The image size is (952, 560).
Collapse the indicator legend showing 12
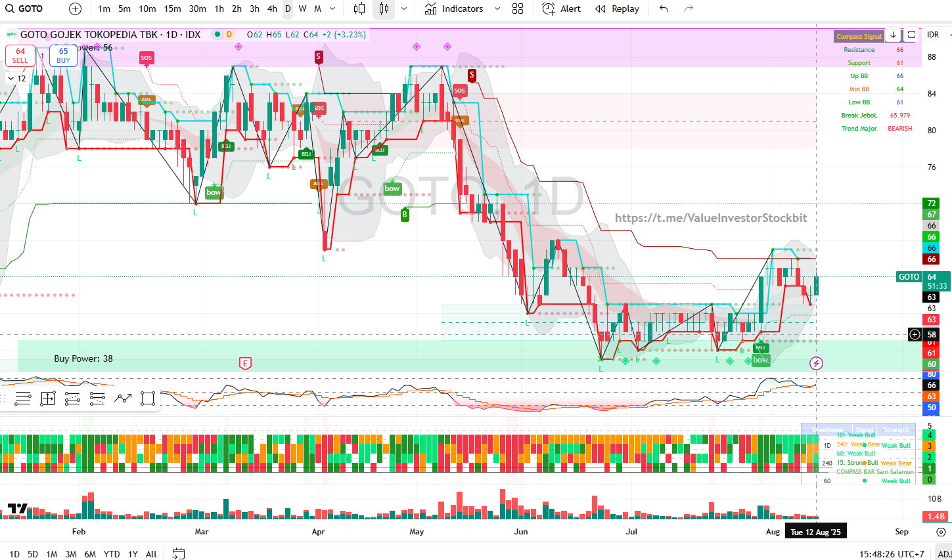coord(16,78)
